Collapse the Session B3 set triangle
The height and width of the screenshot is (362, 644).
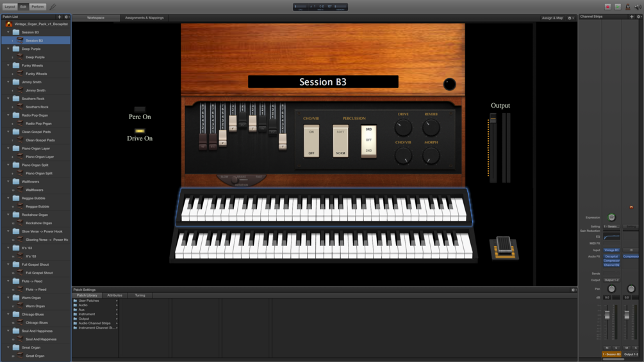8,32
